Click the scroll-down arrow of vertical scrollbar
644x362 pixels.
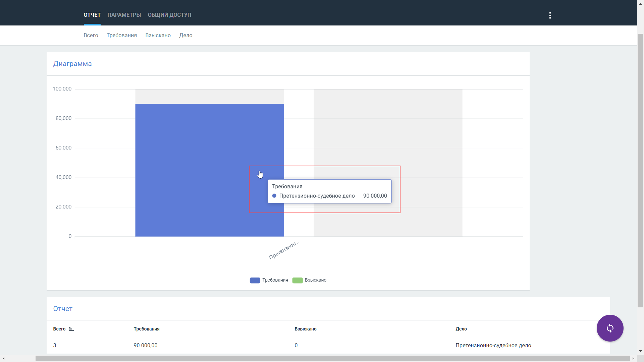pos(640,351)
